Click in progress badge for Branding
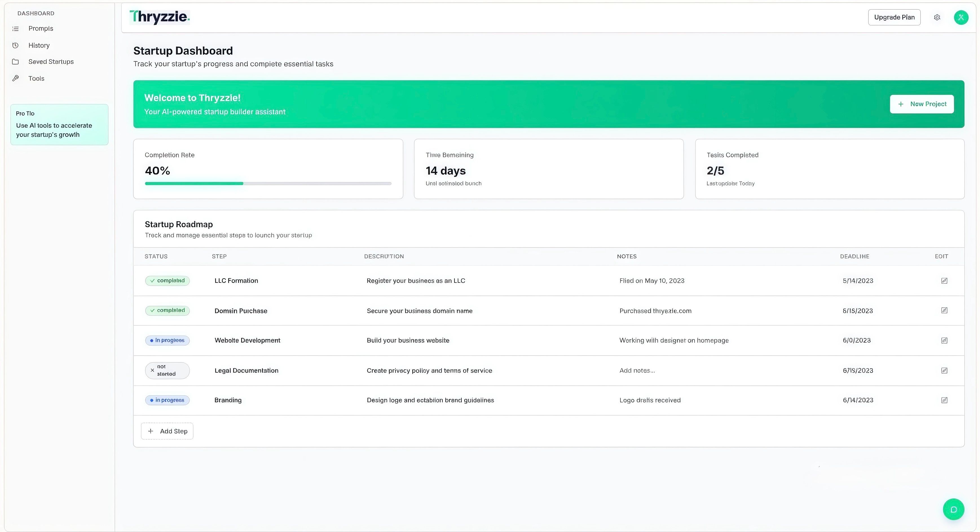980x532 pixels. point(168,400)
